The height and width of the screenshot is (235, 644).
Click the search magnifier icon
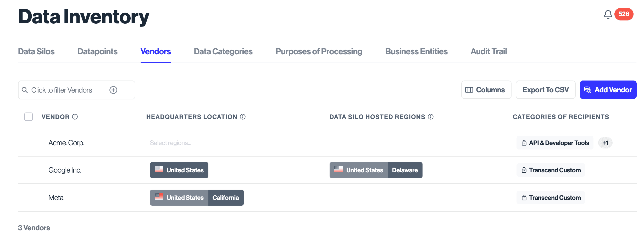pyautogui.click(x=25, y=90)
